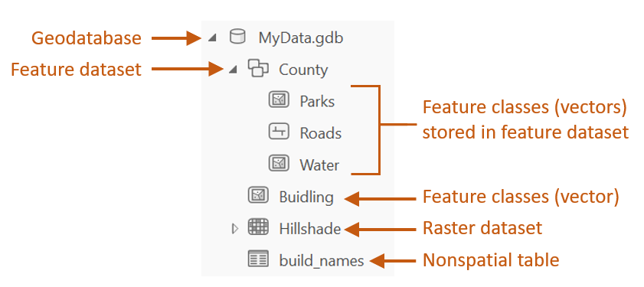Select the build_names table name
Screen dimensions: 644x287
322,261
